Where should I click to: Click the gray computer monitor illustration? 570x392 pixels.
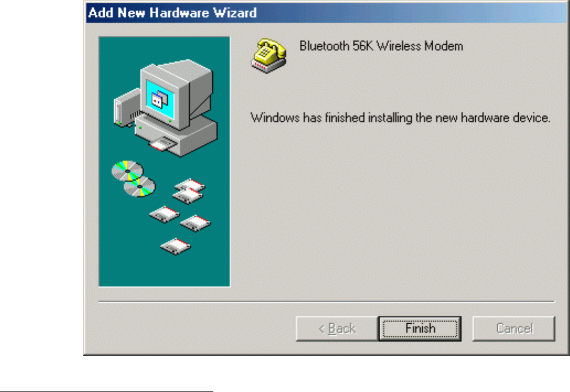tap(176, 94)
